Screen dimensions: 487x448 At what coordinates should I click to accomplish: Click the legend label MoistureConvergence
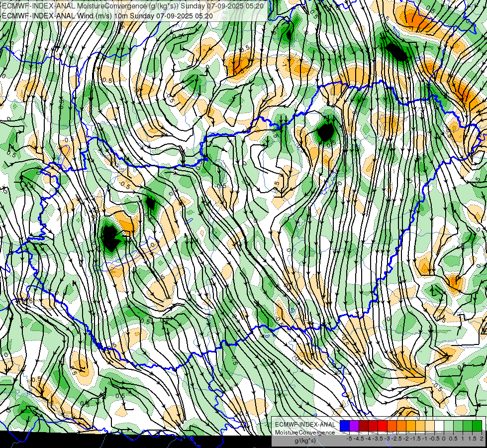(x=305, y=433)
